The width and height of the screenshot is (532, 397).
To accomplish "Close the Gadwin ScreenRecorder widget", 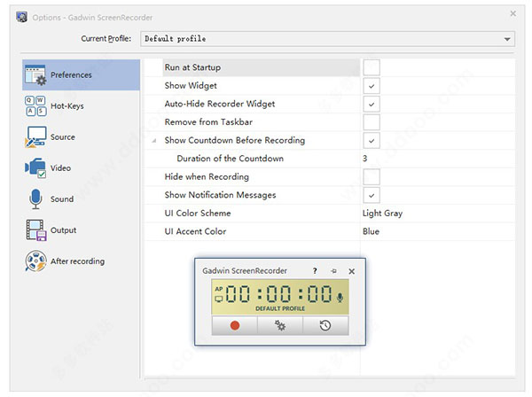I will pos(351,271).
